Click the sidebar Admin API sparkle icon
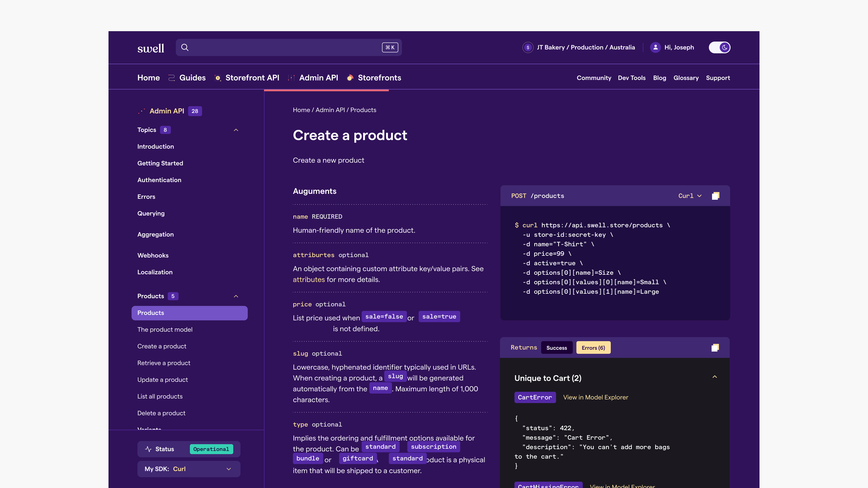This screenshot has height=488, width=868. click(x=142, y=111)
